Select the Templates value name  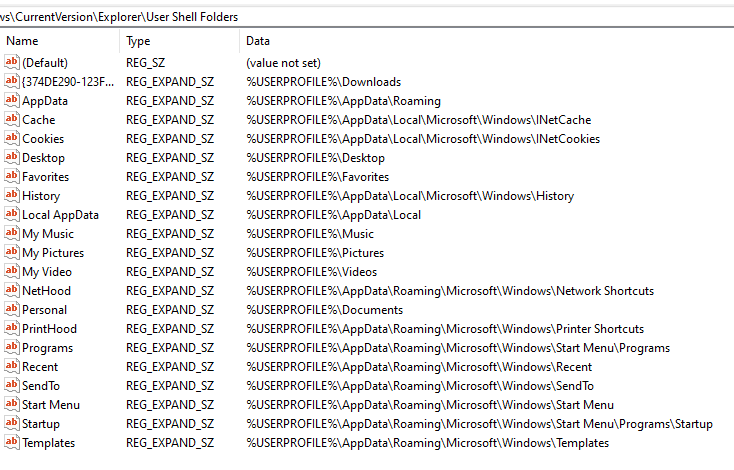click(48, 443)
